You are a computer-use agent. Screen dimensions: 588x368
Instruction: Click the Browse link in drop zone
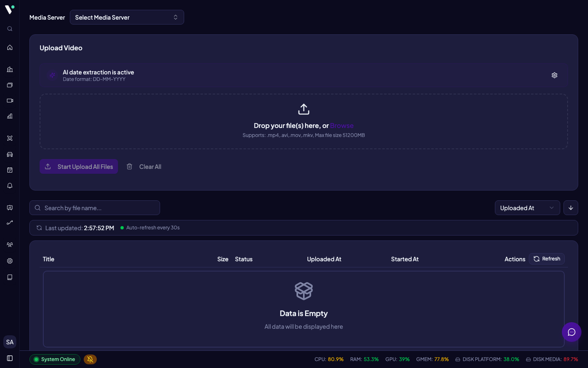click(342, 126)
